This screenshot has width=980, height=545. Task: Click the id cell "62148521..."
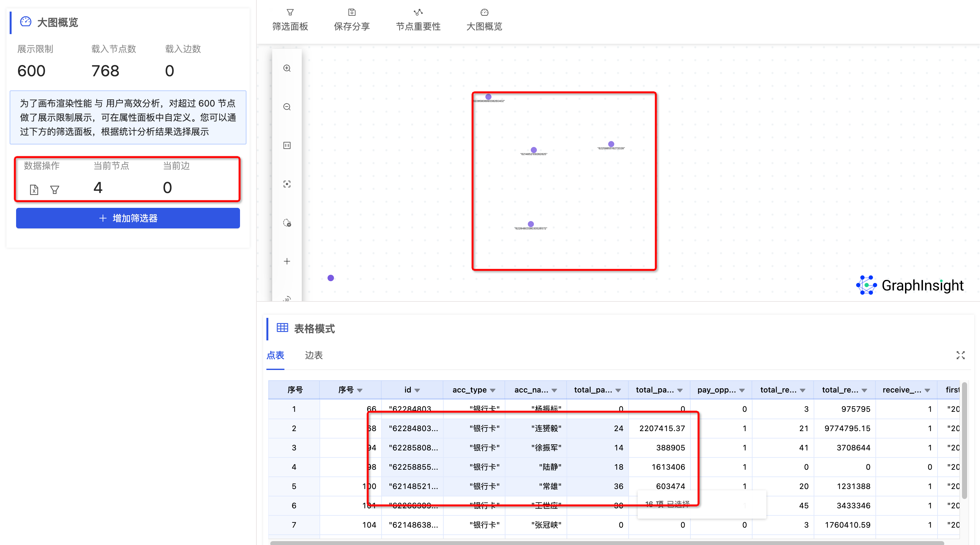pos(413,486)
